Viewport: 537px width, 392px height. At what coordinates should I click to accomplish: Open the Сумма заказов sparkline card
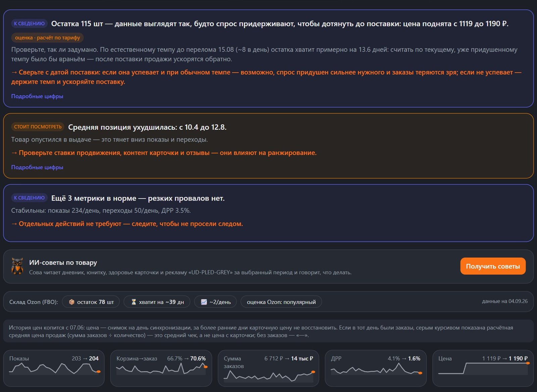[x=268, y=368]
